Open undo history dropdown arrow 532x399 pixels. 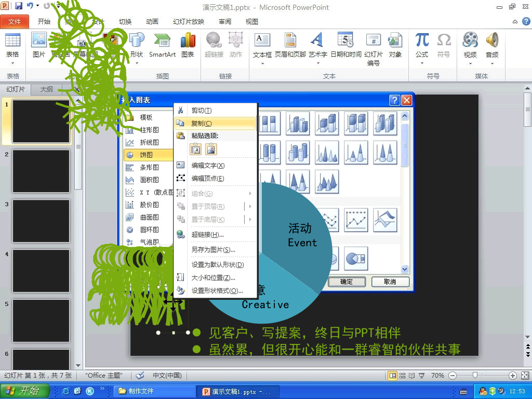click(37, 6)
